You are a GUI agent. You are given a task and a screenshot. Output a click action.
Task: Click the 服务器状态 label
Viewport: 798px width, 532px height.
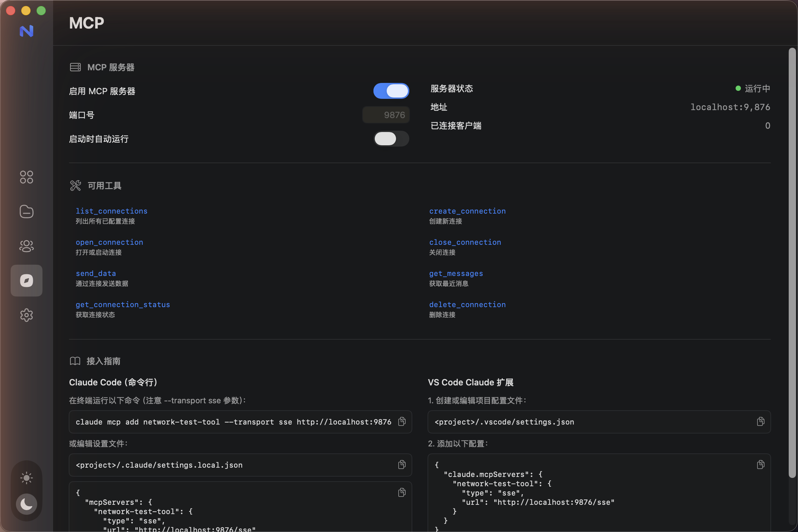[452, 89]
